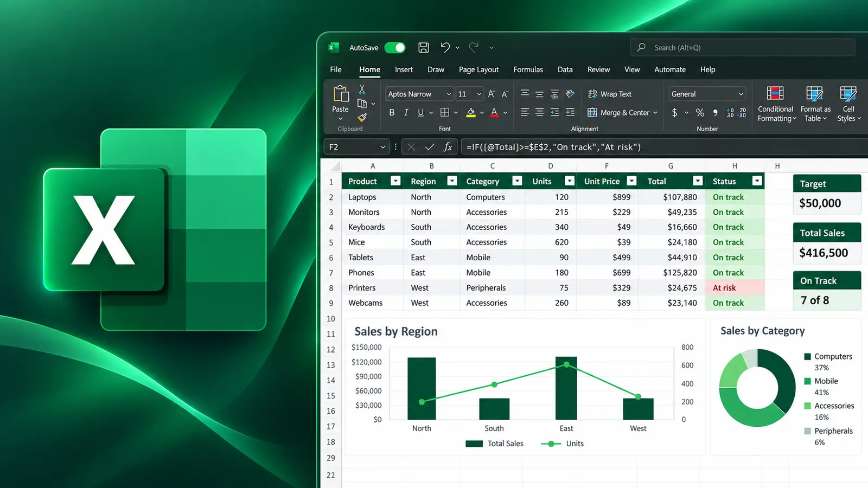Select the Format Painter brush icon
Viewport: 868px width, 488px height.
point(362,117)
